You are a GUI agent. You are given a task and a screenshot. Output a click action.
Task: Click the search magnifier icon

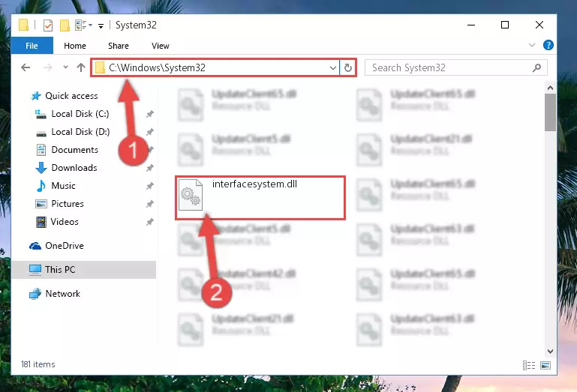(537, 67)
